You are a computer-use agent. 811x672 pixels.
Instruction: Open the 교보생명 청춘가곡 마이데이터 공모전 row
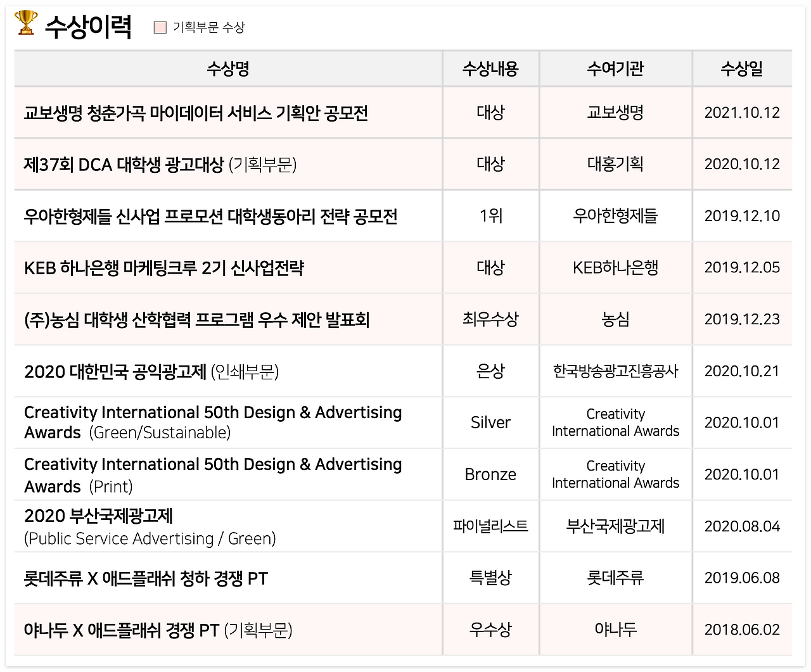point(403,113)
